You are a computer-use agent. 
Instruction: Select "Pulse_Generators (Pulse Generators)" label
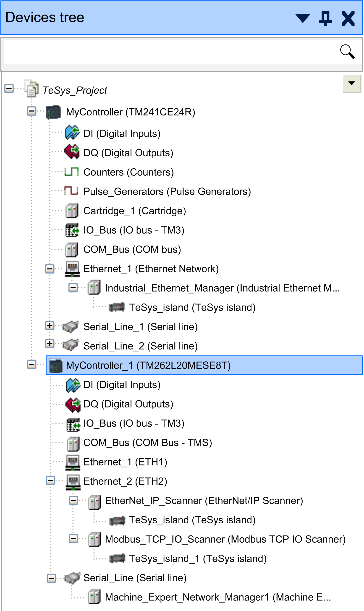click(x=167, y=191)
